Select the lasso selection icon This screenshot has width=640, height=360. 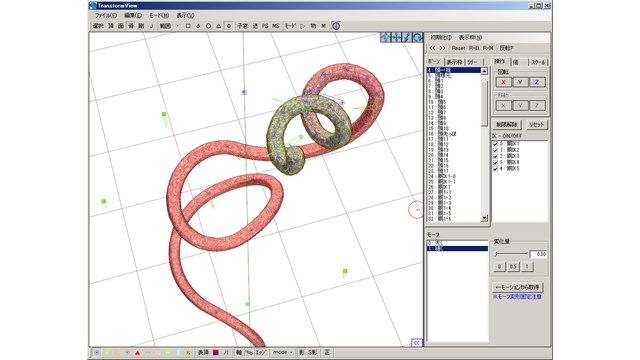(x=198, y=26)
